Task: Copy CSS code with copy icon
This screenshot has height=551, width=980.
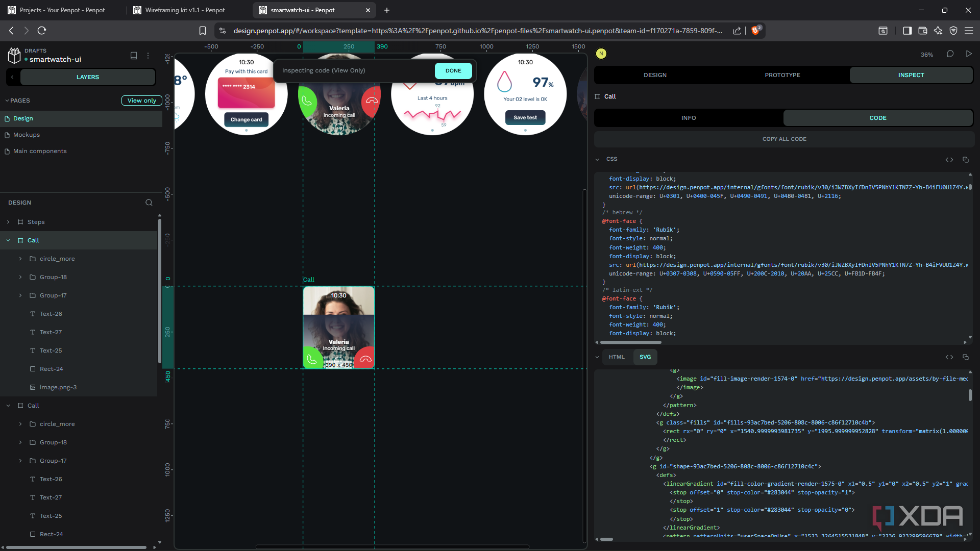Action: (x=966, y=160)
